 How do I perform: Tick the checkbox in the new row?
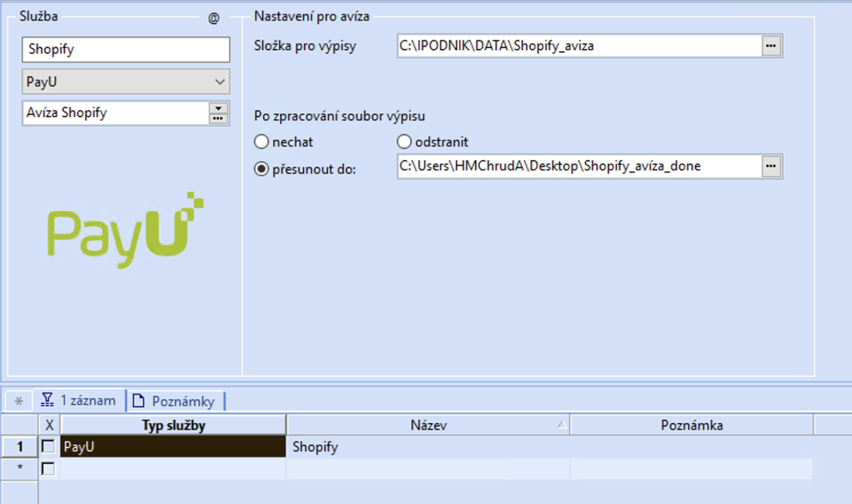click(x=48, y=468)
